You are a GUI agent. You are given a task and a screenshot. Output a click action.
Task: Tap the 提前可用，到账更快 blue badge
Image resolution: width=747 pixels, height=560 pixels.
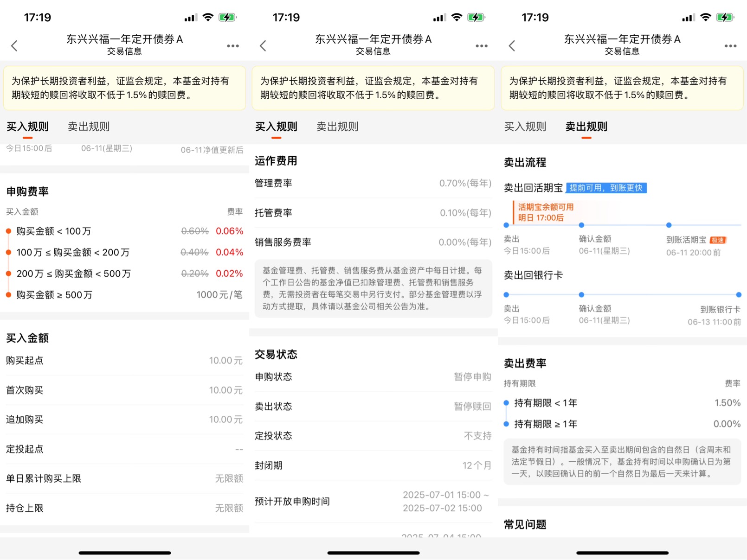pos(606,188)
